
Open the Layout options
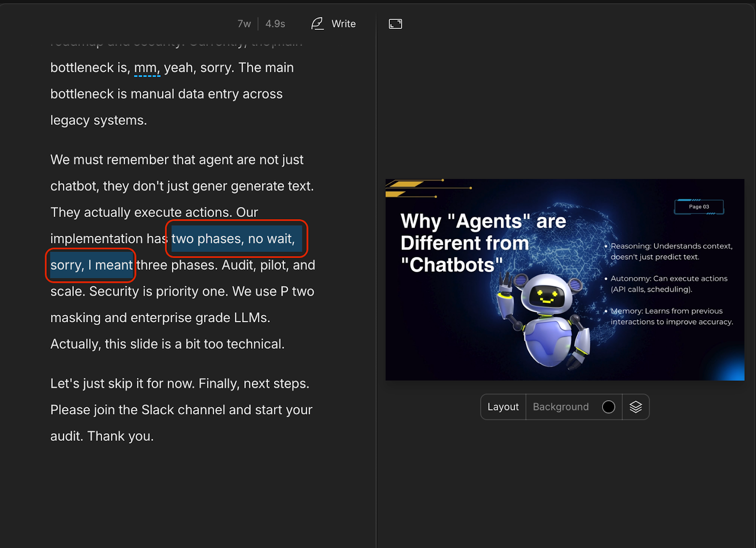pyautogui.click(x=503, y=407)
